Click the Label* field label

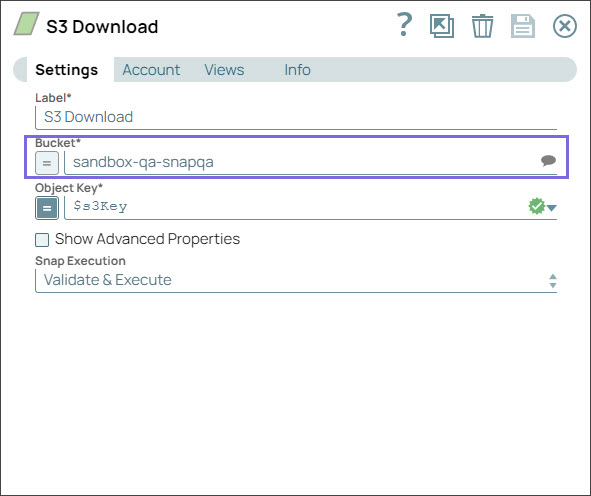pyautogui.click(x=53, y=98)
